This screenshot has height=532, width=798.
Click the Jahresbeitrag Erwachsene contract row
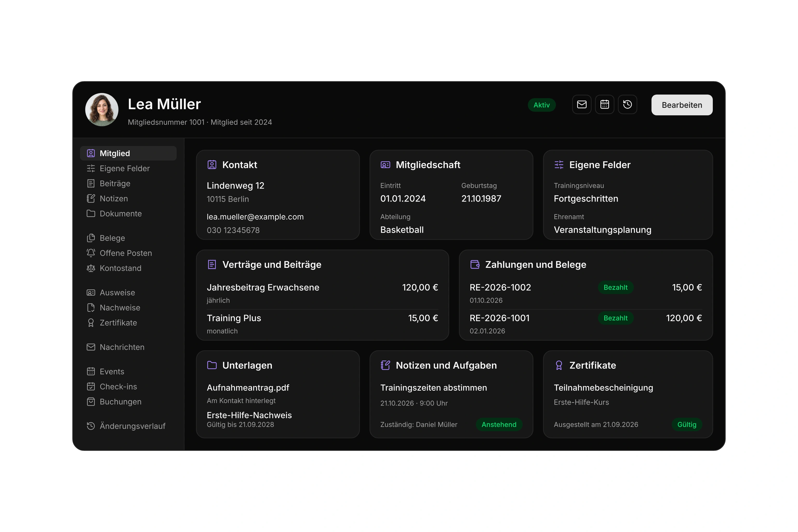[x=322, y=293]
